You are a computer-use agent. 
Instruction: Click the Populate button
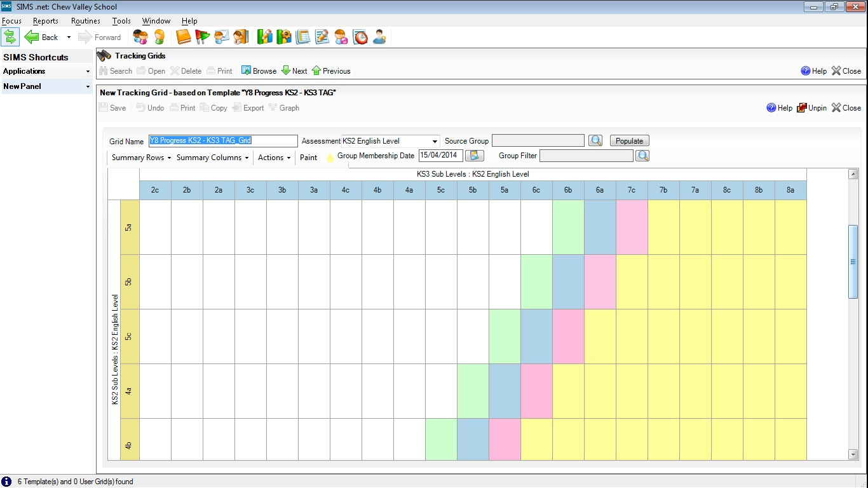(629, 141)
